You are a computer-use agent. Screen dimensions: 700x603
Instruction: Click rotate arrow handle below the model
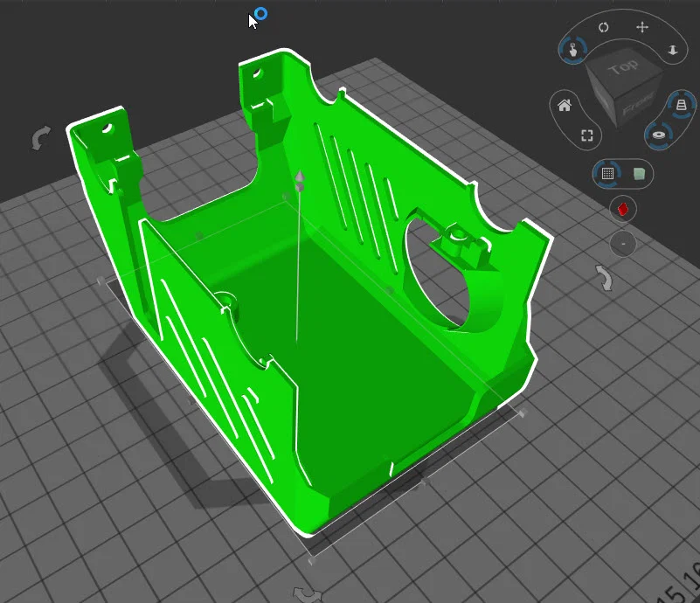click(x=308, y=595)
